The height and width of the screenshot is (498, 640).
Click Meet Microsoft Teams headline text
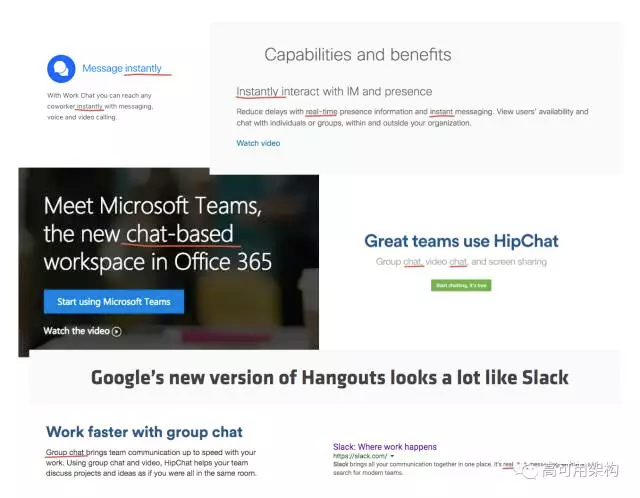click(x=158, y=234)
